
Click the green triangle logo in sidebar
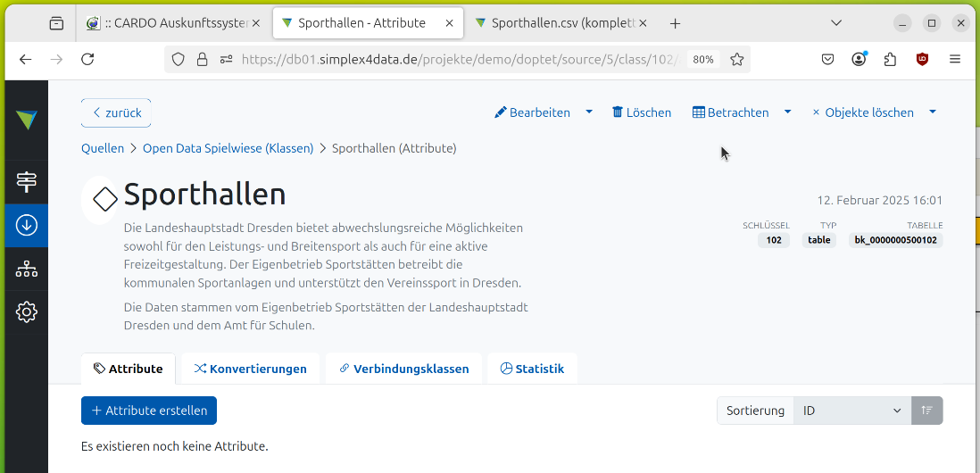26,120
